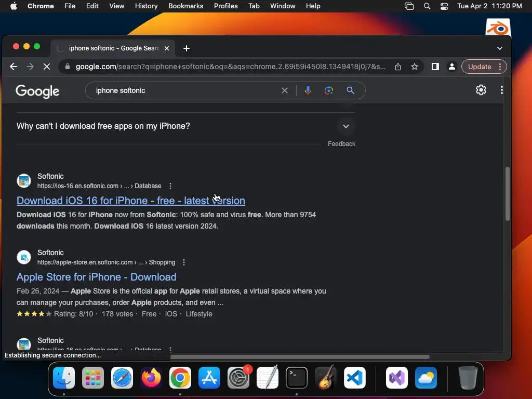The width and height of the screenshot is (532, 399).
Task: Open Chrome profile menu
Action: pos(452,66)
